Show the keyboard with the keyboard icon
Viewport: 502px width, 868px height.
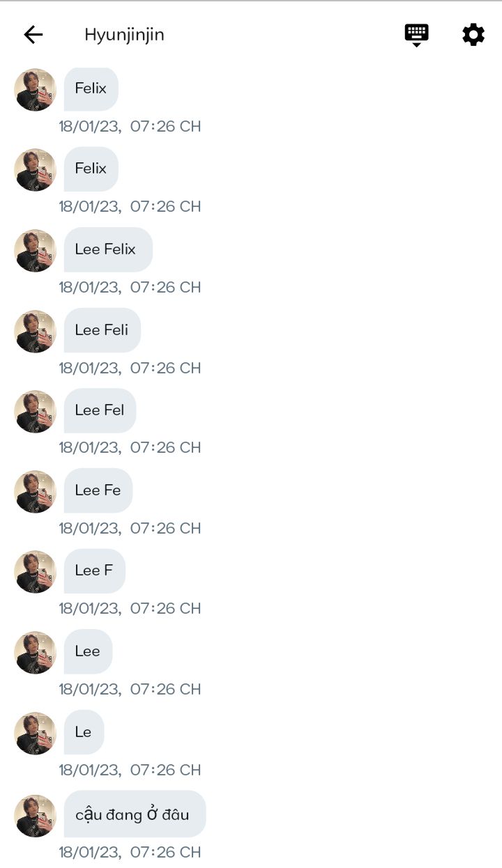pyautogui.click(x=417, y=35)
